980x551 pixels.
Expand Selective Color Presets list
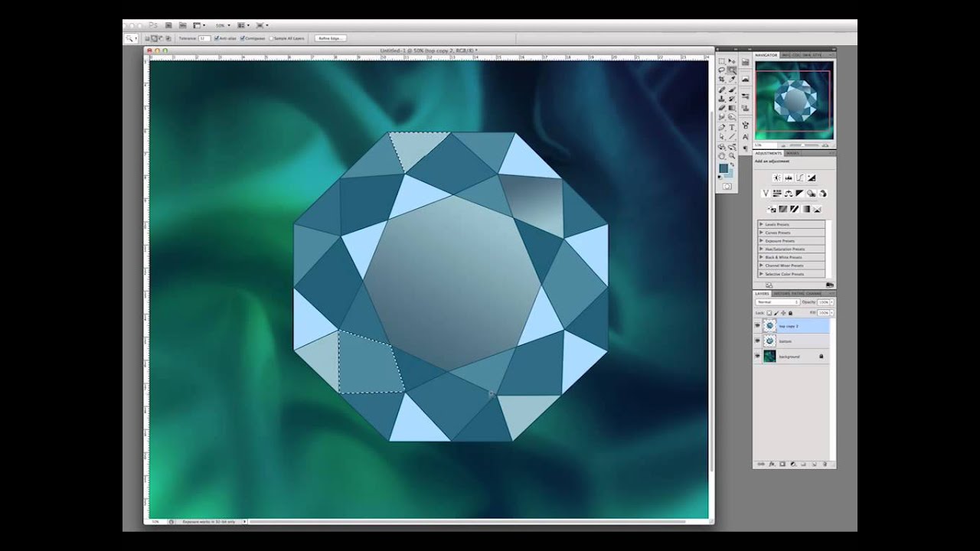point(762,274)
